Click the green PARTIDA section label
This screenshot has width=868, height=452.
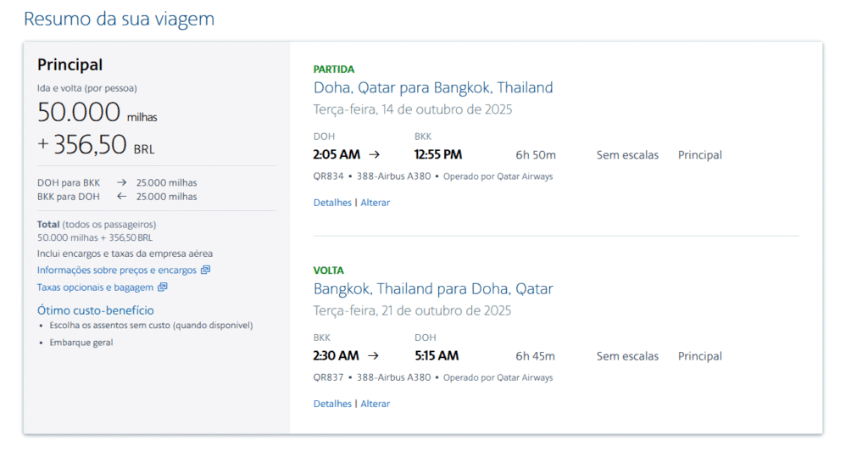click(334, 70)
